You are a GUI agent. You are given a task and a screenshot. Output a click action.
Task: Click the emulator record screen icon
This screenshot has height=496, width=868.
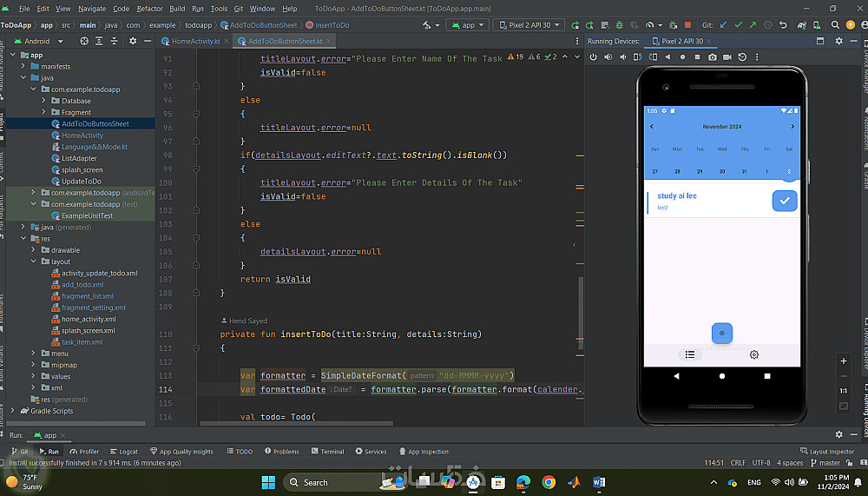point(727,57)
